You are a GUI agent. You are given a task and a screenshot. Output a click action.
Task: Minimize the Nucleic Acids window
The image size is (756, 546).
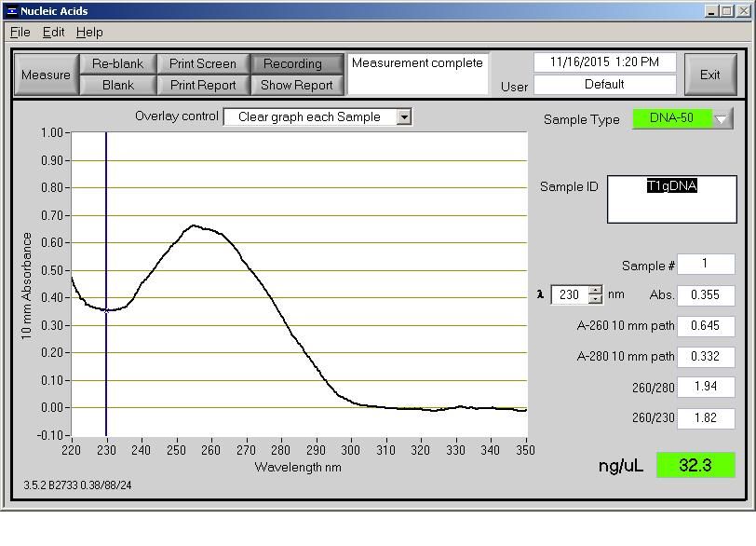point(710,10)
